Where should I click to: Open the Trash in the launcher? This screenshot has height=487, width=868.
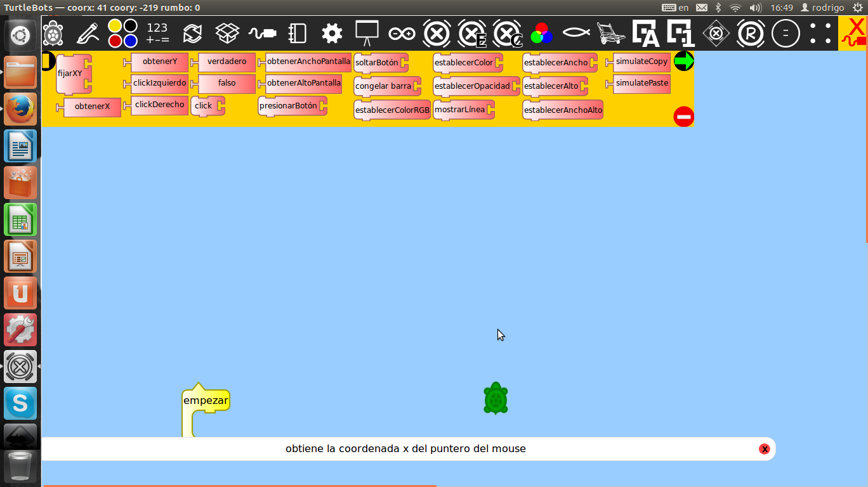[x=20, y=467]
